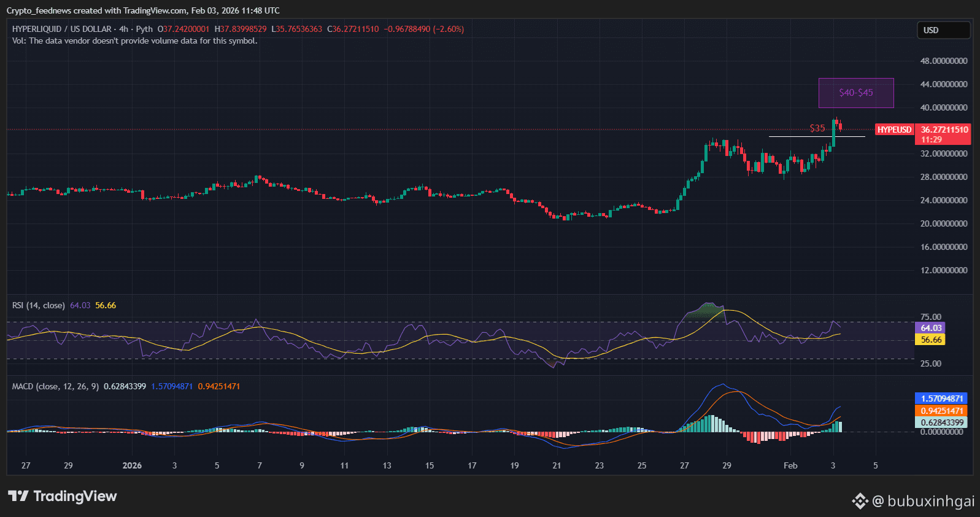Click the purple RSI value tag 64.03
The image size is (980, 517).
[x=930, y=328]
